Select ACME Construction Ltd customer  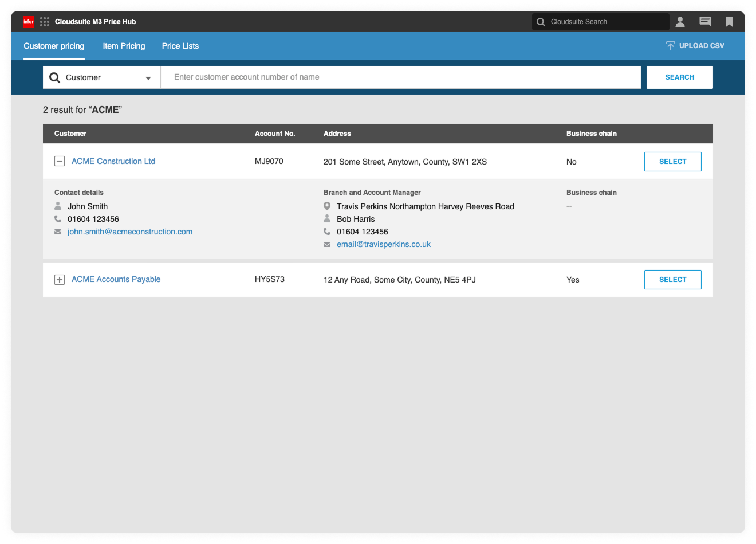(x=673, y=162)
